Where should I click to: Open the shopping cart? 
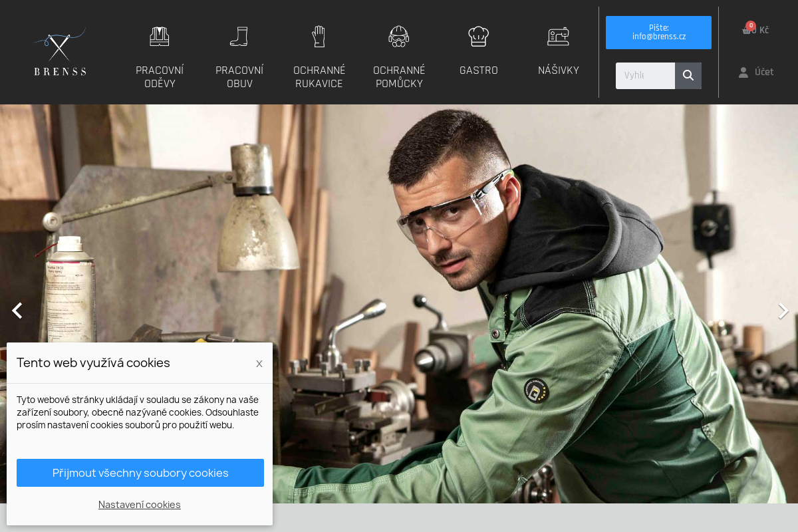pos(755,30)
